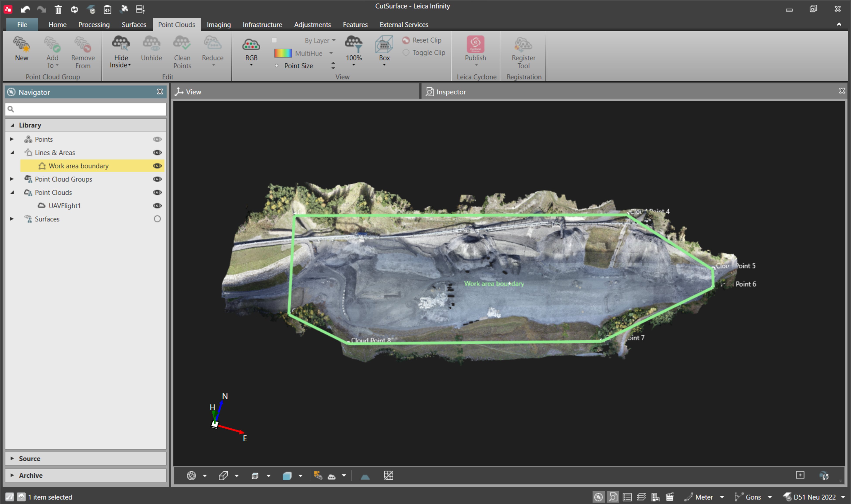Image resolution: width=851 pixels, height=504 pixels.
Task: Toggle visibility of Point Clouds node
Action: click(x=157, y=192)
